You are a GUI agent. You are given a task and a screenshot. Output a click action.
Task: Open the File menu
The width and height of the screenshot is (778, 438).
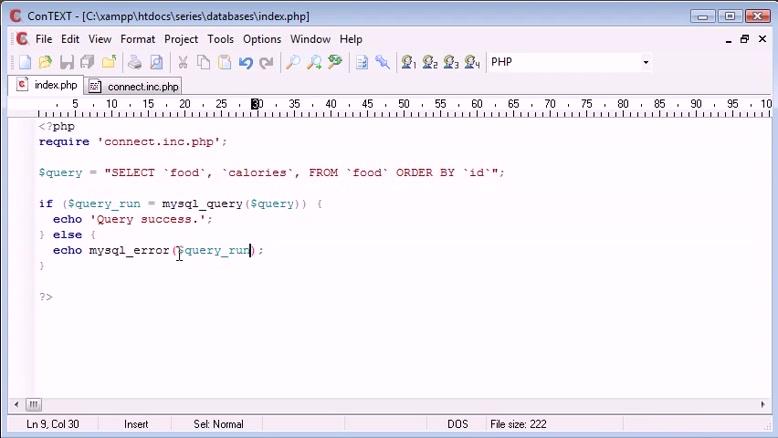pyautogui.click(x=44, y=39)
